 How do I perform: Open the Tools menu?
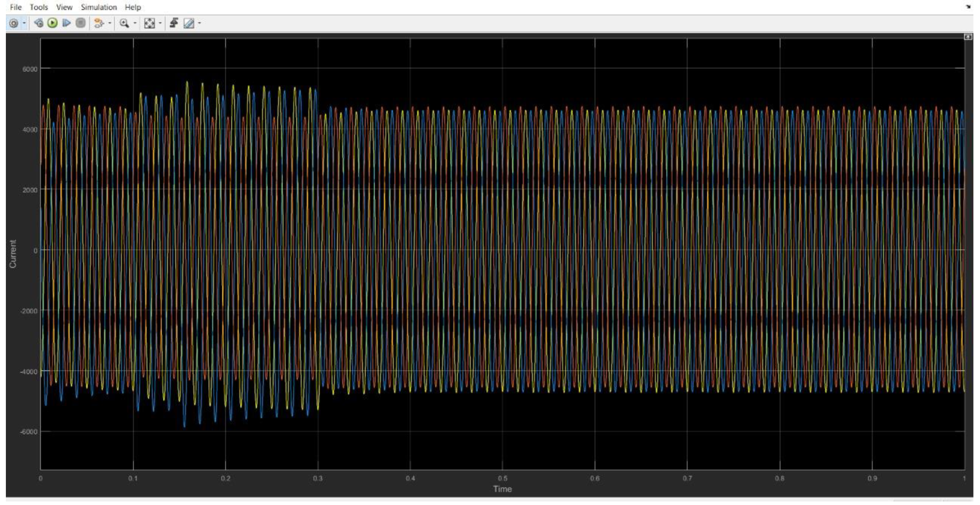pyautogui.click(x=39, y=7)
